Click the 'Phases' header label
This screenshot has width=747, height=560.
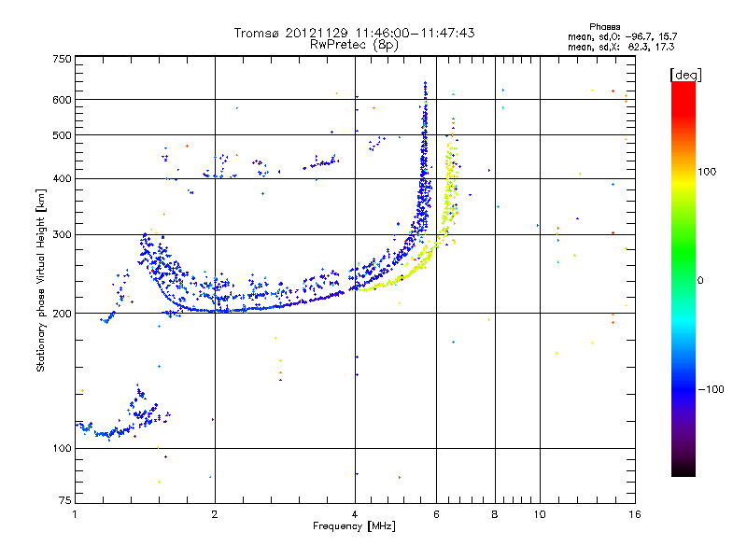pyautogui.click(x=604, y=27)
